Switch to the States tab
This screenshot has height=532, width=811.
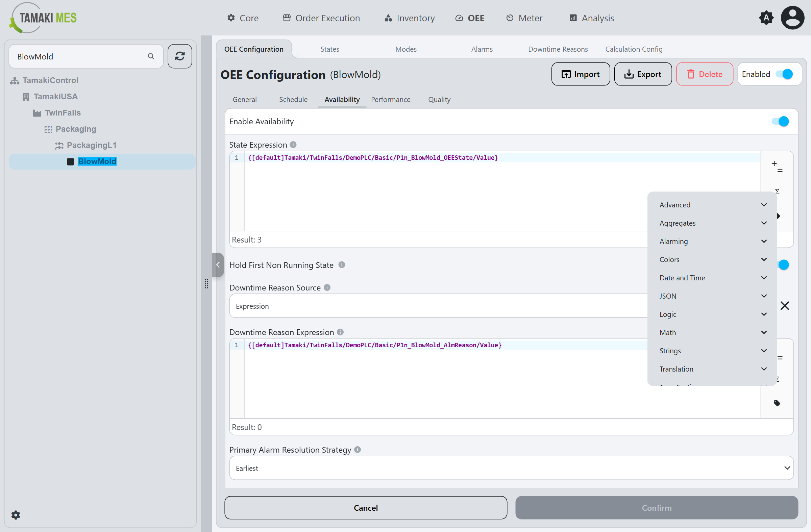330,49
